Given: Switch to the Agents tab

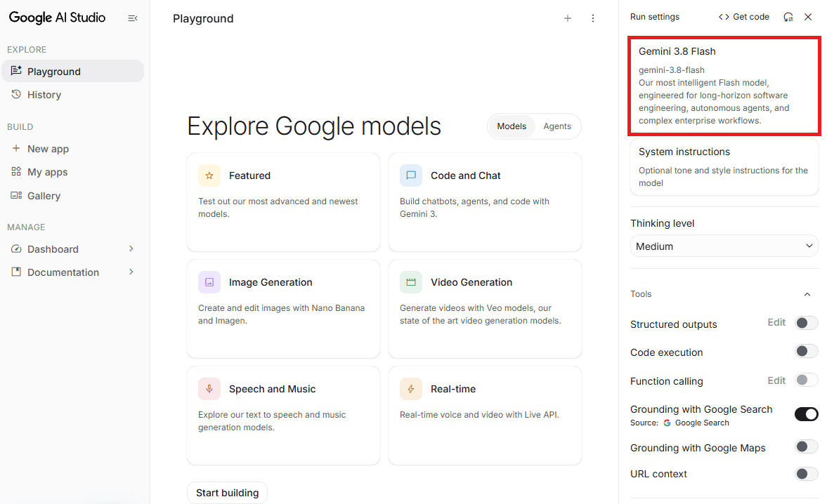Looking at the screenshot, I should point(557,126).
